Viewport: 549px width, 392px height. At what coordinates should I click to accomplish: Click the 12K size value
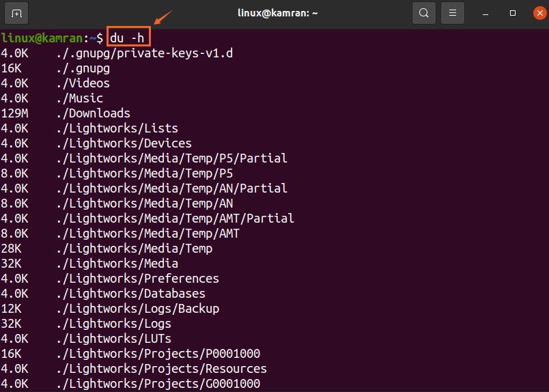pos(11,309)
